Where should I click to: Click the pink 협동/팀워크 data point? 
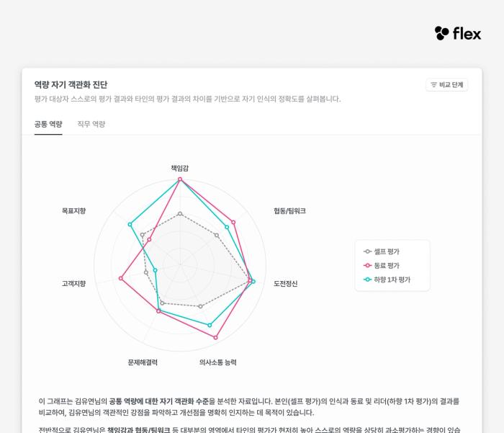coord(233,223)
